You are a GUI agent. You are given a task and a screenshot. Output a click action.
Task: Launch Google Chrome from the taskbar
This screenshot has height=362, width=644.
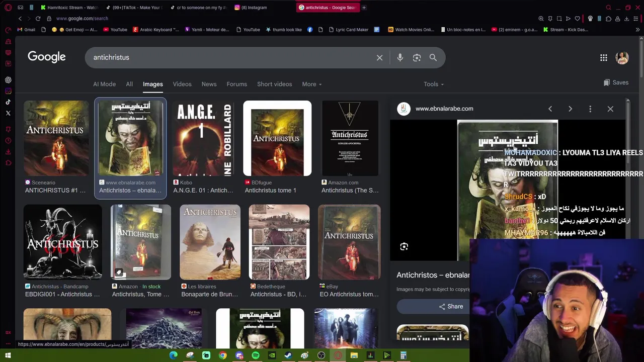click(x=223, y=355)
